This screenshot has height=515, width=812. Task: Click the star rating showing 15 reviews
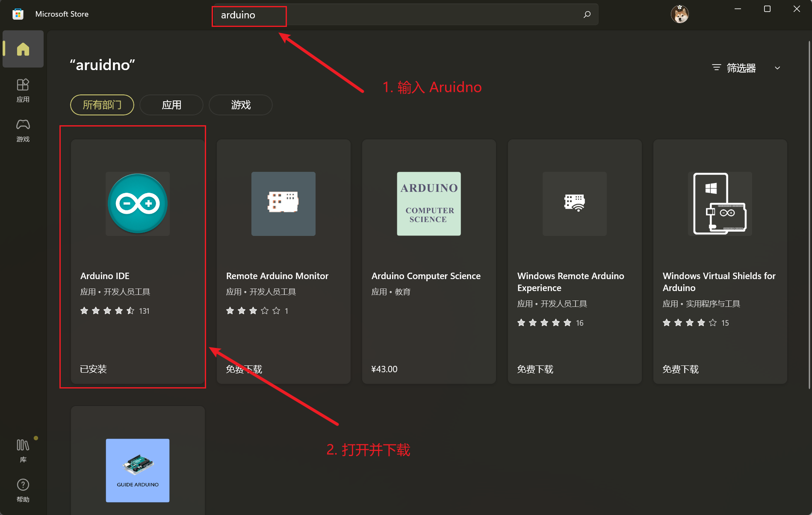[696, 323]
